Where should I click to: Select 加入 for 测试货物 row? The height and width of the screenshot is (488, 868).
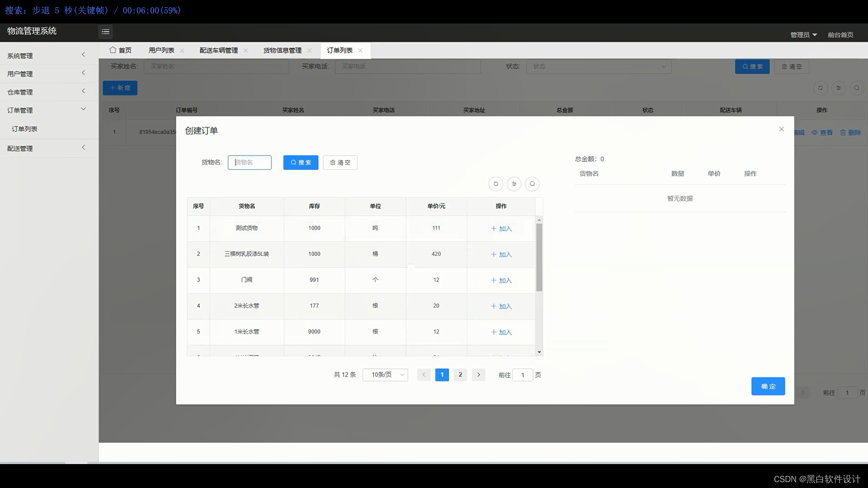[500, 229]
